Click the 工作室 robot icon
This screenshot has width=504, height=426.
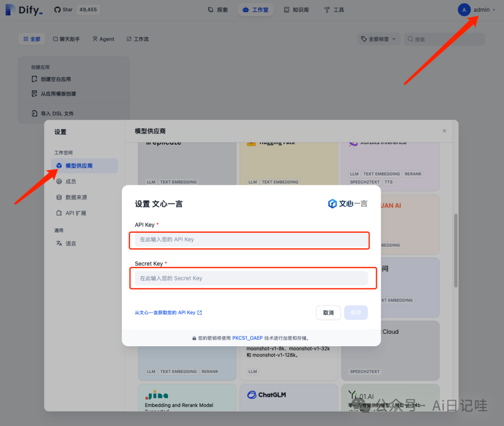(245, 10)
